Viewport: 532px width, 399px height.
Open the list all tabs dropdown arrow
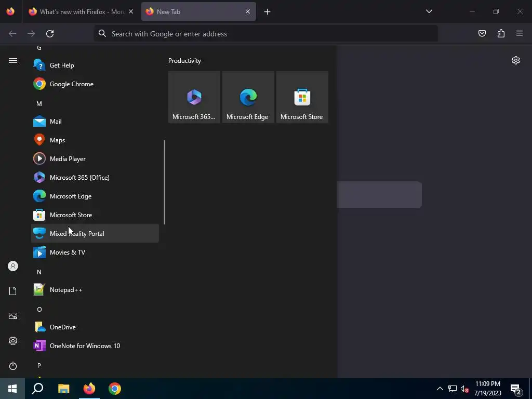pyautogui.click(x=429, y=11)
